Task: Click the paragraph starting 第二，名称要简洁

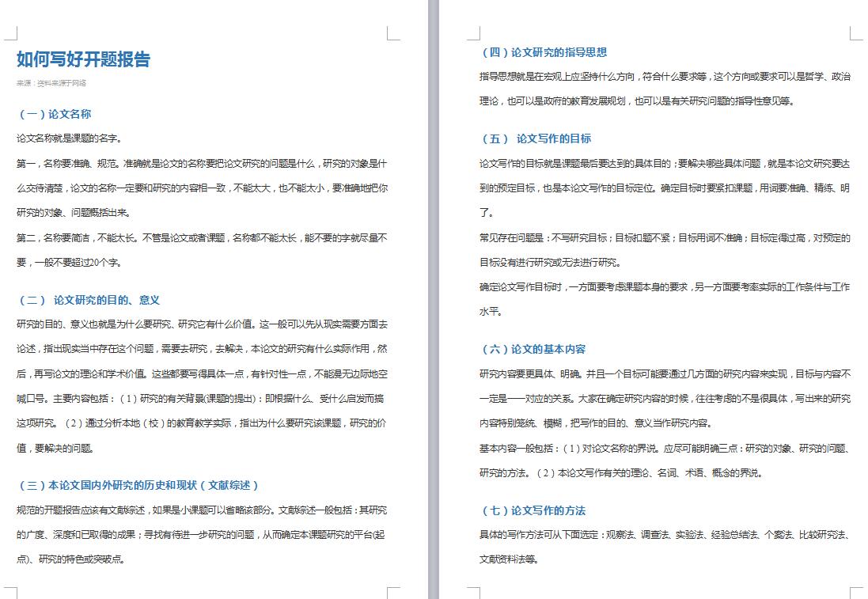Action: pyautogui.click(x=202, y=237)
